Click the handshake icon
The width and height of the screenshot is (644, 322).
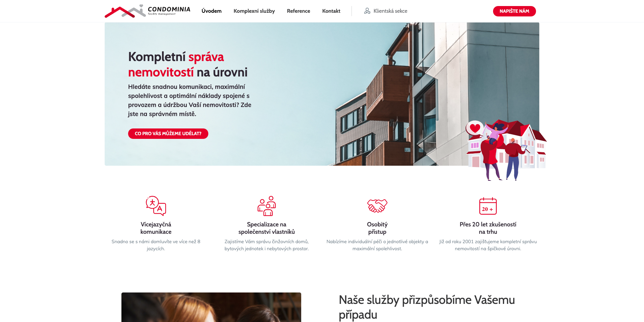click(x=377, y=206)
